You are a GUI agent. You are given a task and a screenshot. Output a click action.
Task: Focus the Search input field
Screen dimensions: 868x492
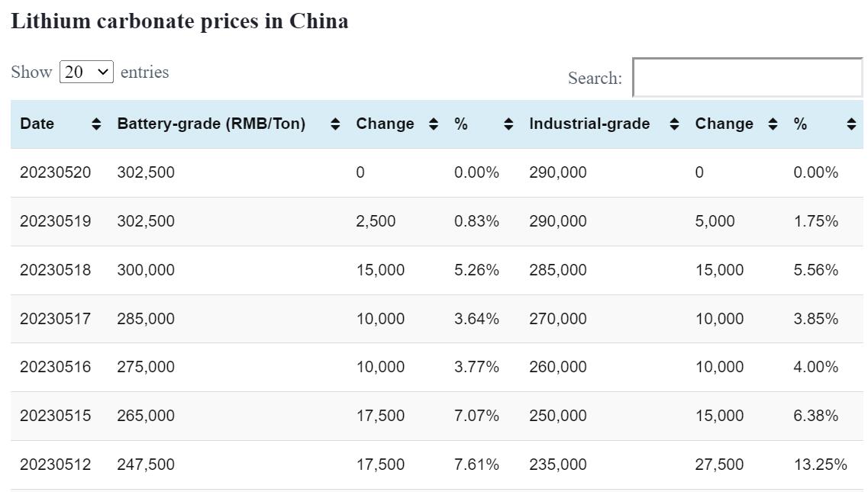point(747,78)
